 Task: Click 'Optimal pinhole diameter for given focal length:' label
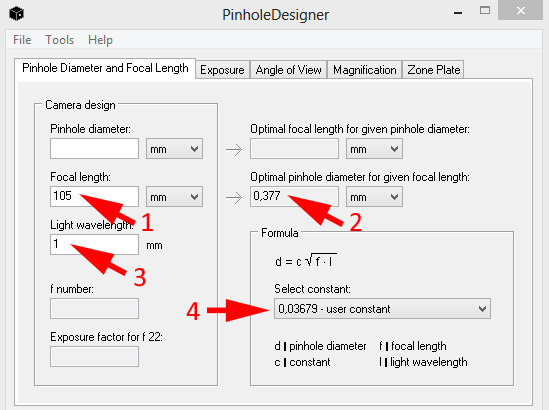360,177
